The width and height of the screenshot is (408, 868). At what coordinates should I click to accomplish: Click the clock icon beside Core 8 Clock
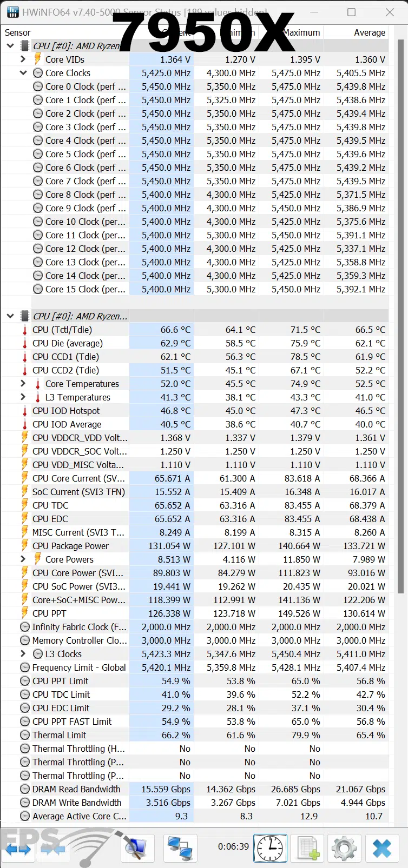(x=38, y=195)
